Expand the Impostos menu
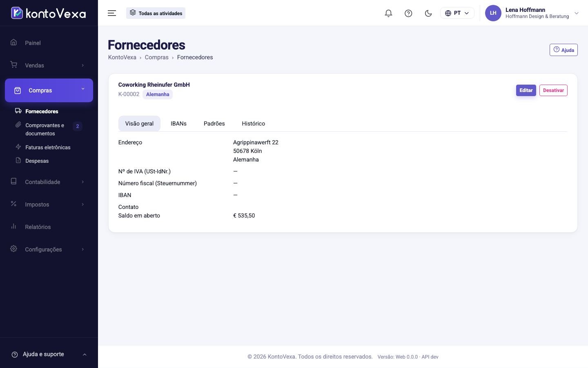This screenshot has height=368, width=588. pyautogui.click(x=49, y=204)
